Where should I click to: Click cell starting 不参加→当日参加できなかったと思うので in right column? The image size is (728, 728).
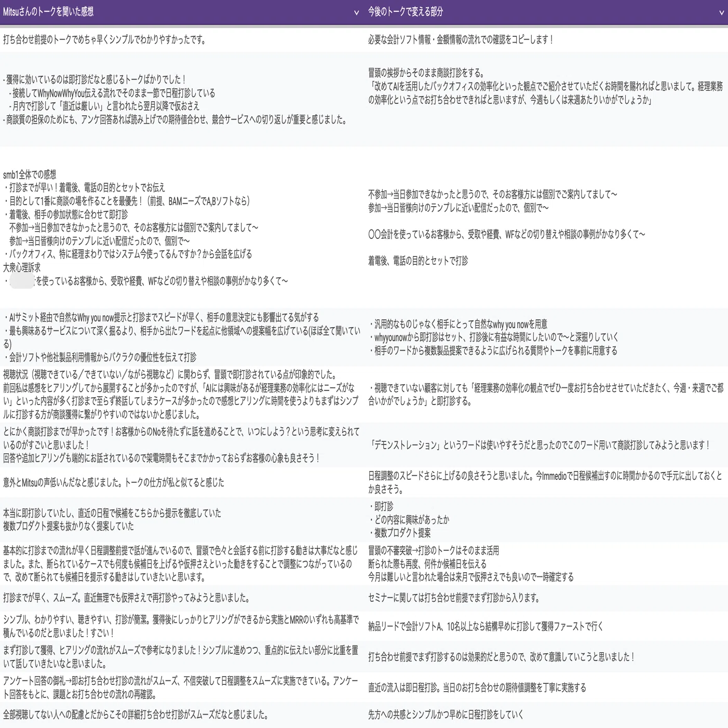pyautogui.click(x=546, y=227)
